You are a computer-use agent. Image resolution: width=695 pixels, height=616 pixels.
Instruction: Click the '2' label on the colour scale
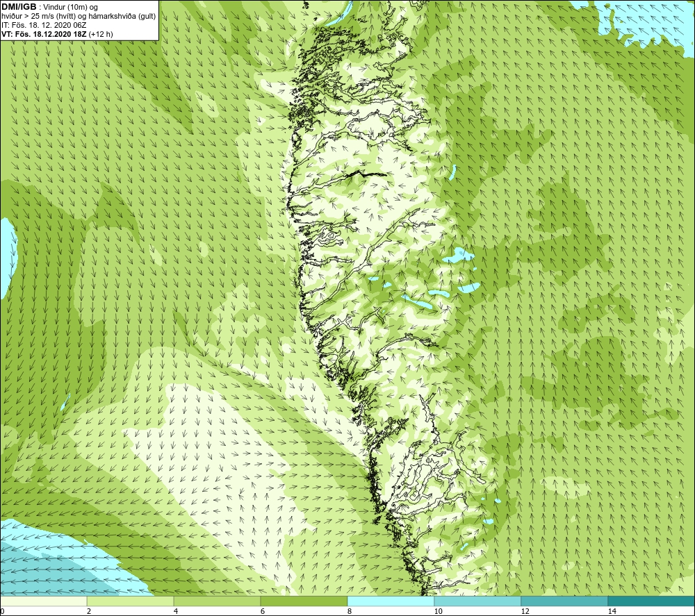coord(89,612)
